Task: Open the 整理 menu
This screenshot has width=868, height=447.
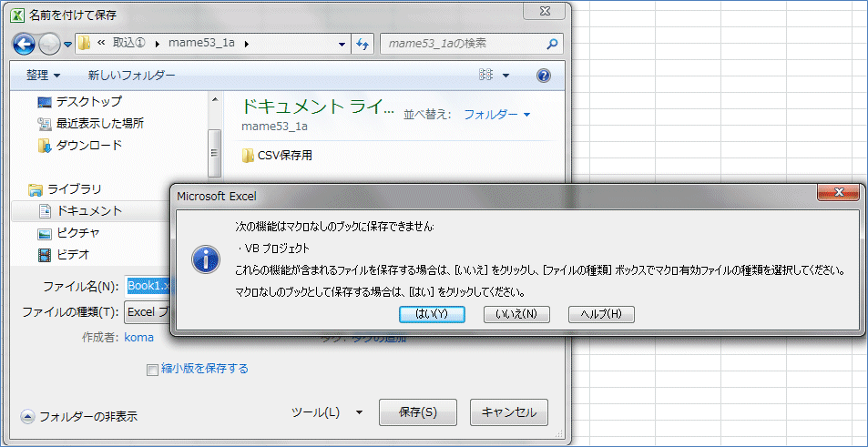Action: coord(43,76)
